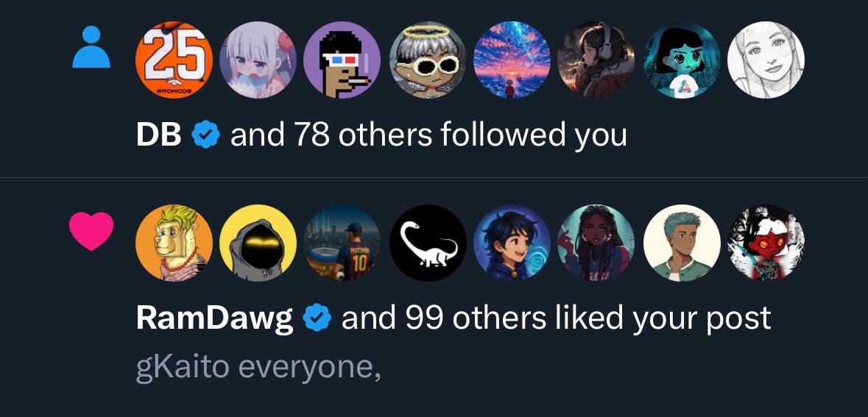Open the smiling blue-haired boy avatar
The height and width of the screenshot is (417, 868).
click(512, 243)
